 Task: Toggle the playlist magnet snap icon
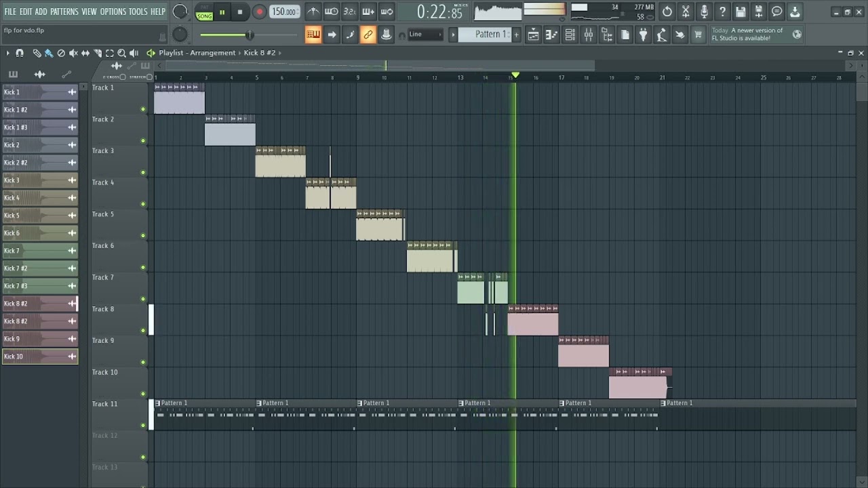tap(20, 53)
